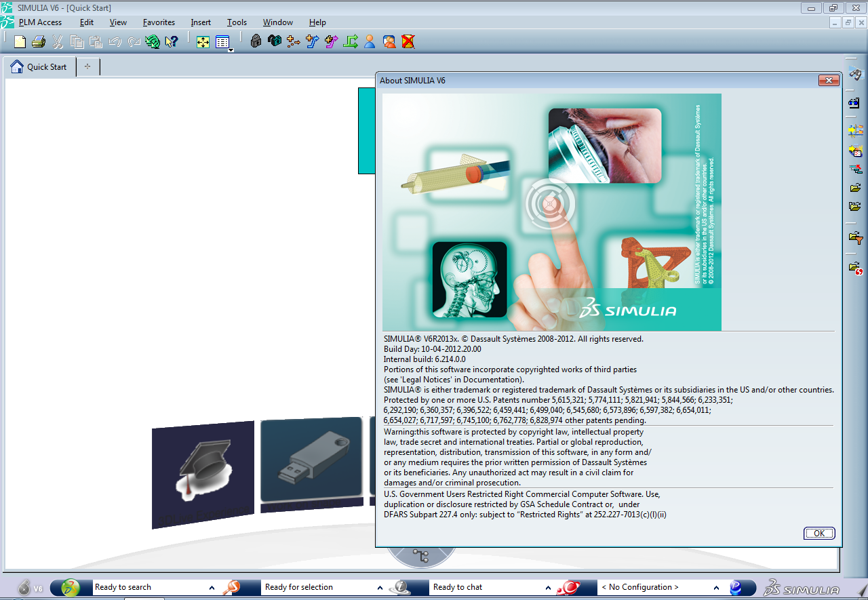
Task: Click the blue P sphere icon in bottom bar
Action: coord(736,588)
